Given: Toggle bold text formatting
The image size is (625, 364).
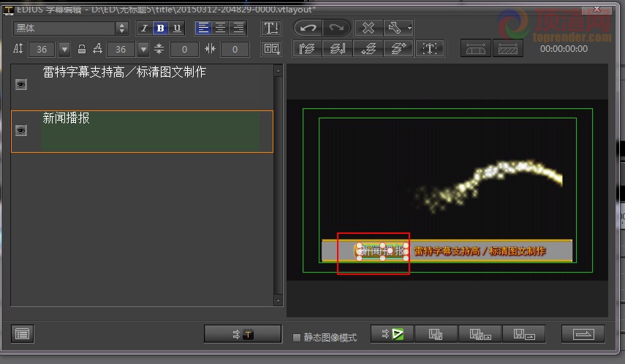Looking at the screenshot, I should pos(160,29).
